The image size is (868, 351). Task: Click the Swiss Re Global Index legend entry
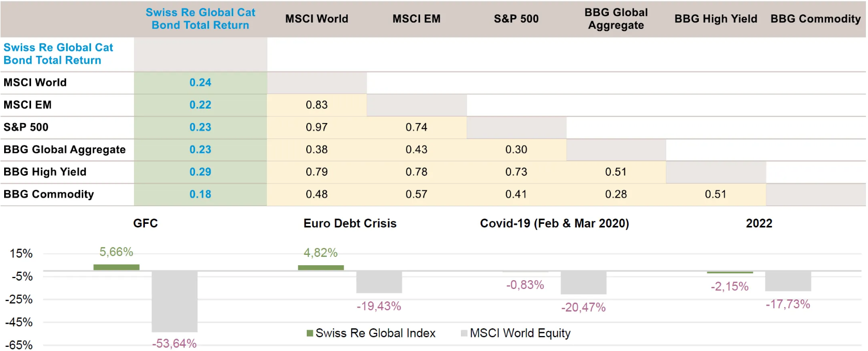[x=371, y=333]
